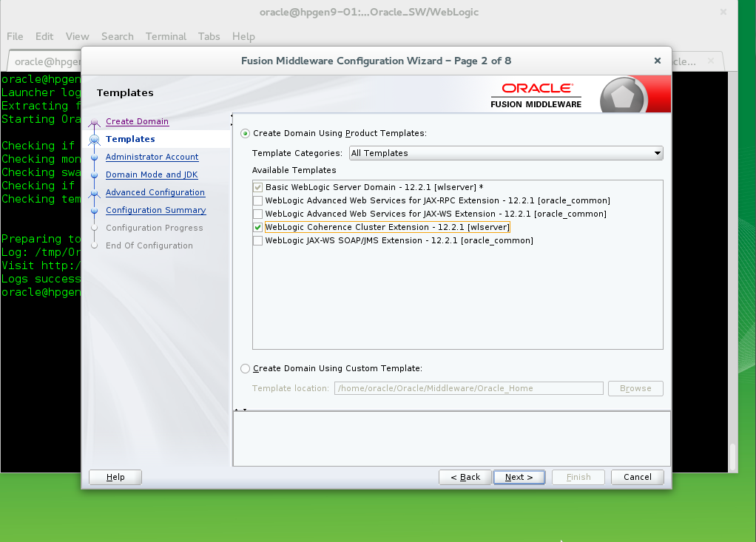The height and width of the screenshot is (542, 756).
Task: Open the Template Categories dropdown
Action: pos(505,153)
